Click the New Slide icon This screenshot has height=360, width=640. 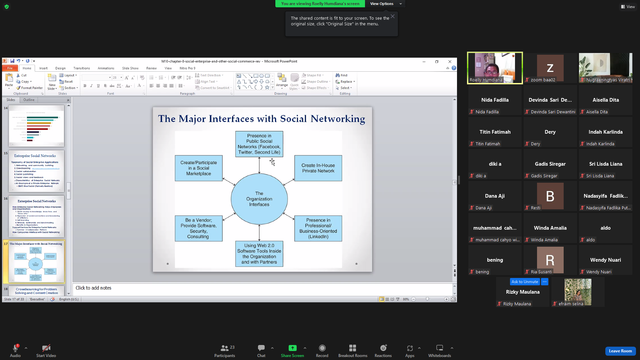tap(52, 78)
